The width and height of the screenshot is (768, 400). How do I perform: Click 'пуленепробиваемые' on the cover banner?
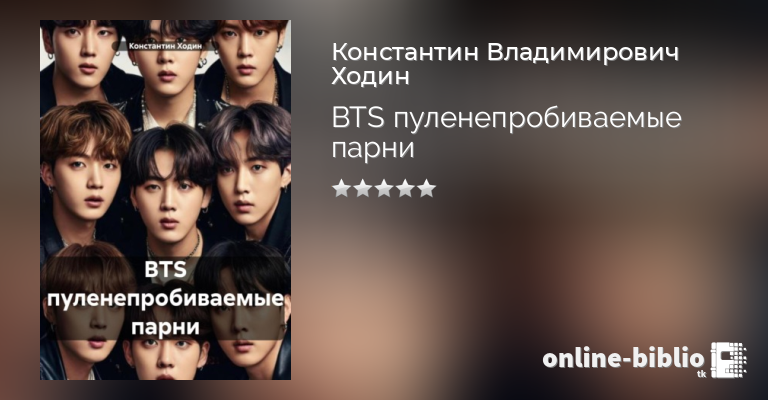coord(166,298)
